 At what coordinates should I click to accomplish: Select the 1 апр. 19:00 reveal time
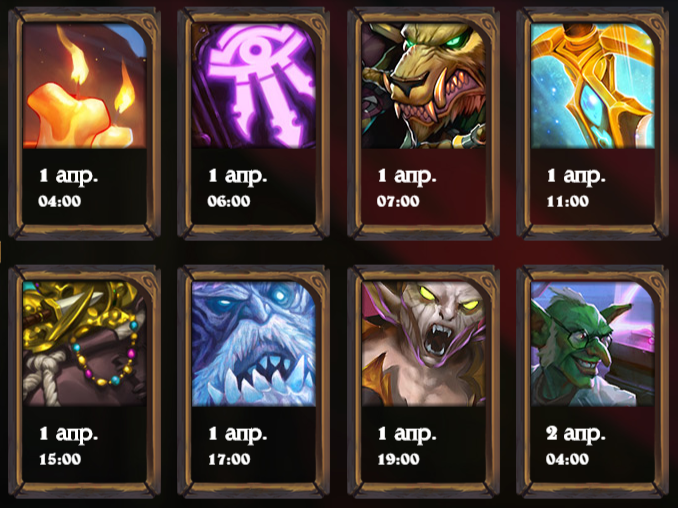click(407, 445)
